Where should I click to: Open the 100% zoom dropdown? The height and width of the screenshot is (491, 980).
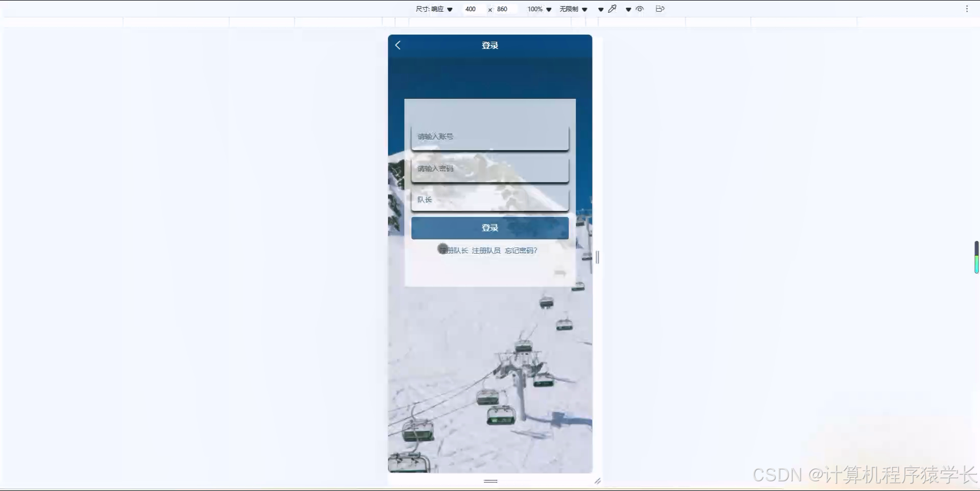pyautogui.click(x=540, y=9)
